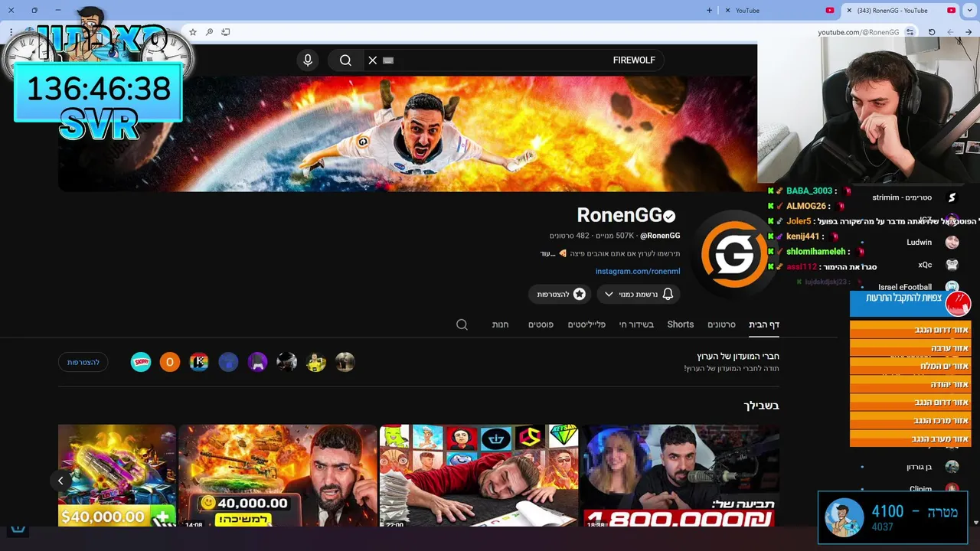Open a new tab with the plus button
980x551 pixels.
709,11
